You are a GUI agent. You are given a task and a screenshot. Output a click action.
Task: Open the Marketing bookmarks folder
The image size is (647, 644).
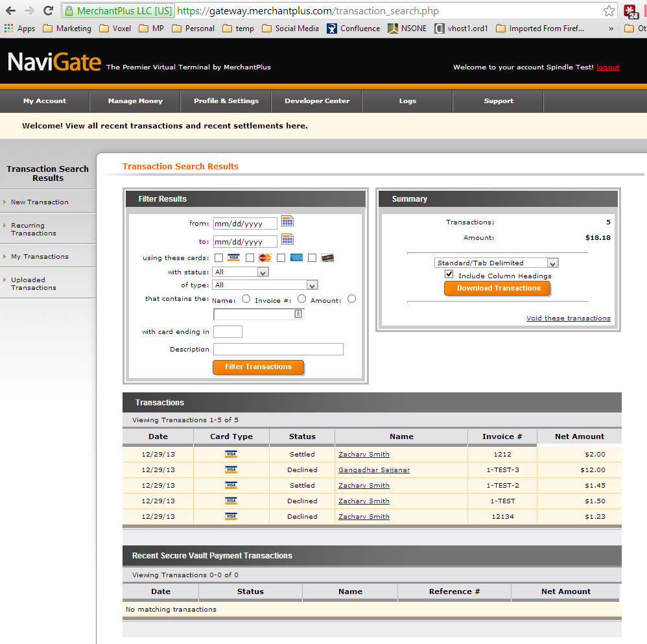(67, 29)
